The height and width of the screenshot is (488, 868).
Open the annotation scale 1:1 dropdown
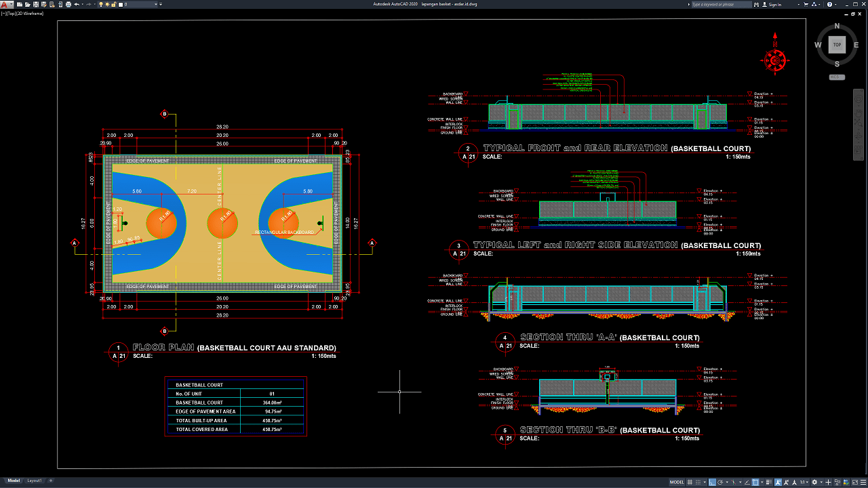[803, 482]
